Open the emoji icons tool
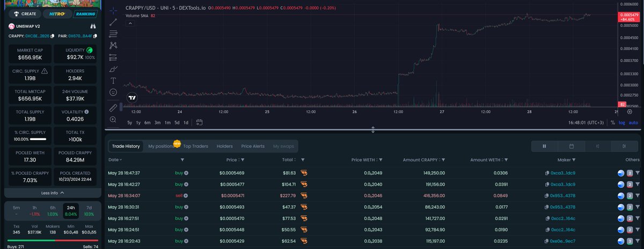Image resolution: width=644 pixels, height=249 pixels. [113, 92]
